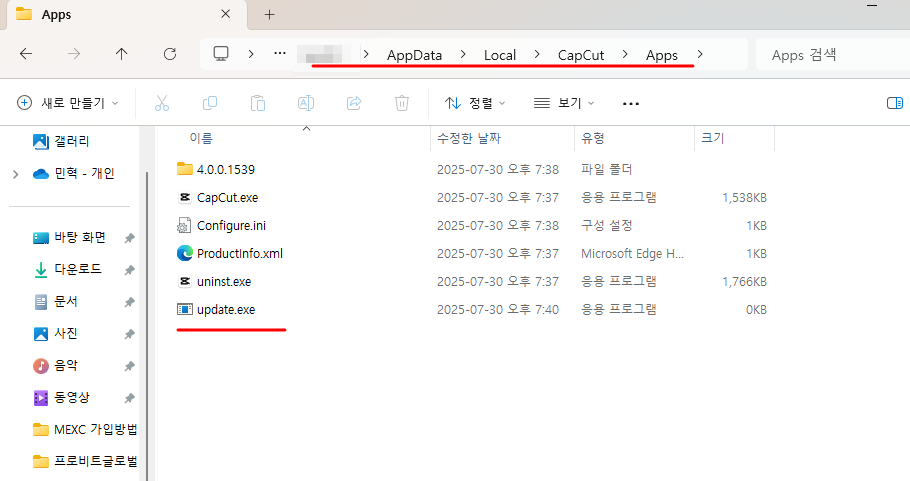Click the Share icon in toolbar
The height and width of the screenshot is (481, 910).
point(354,103)
